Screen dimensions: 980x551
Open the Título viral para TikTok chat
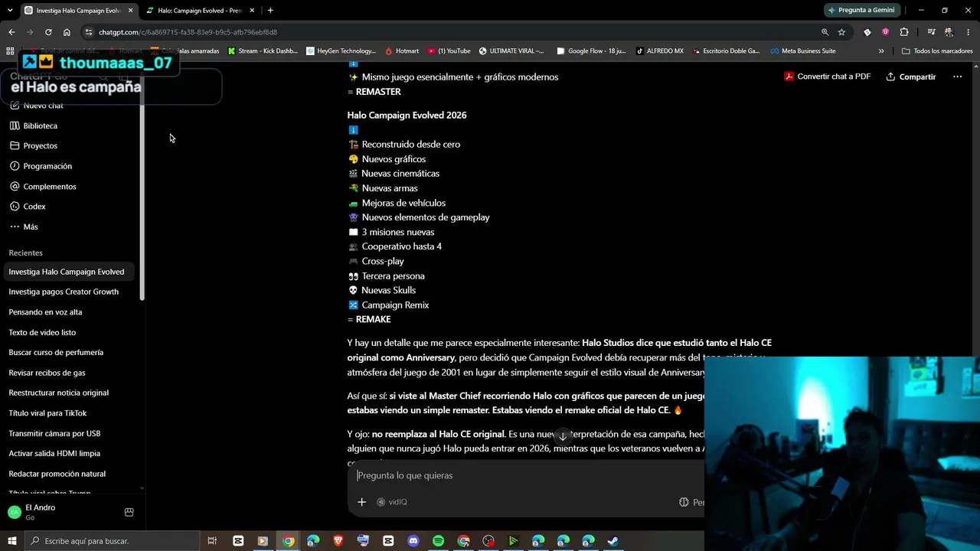69,413
